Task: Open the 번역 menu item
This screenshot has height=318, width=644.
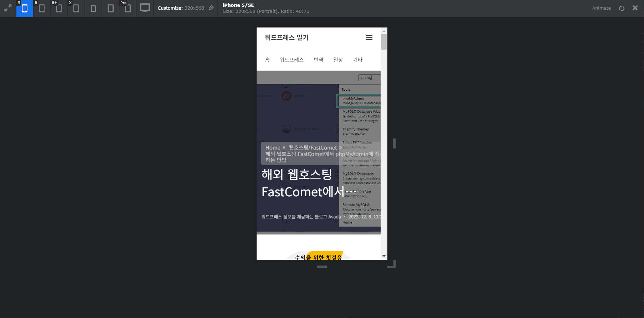Action: coord(318,60)
